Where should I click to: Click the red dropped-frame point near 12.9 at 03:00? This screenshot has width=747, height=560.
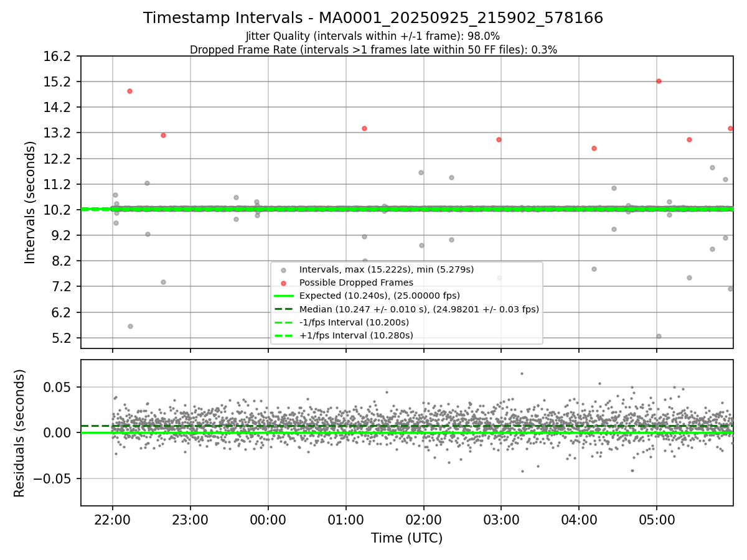coord(499,139)
